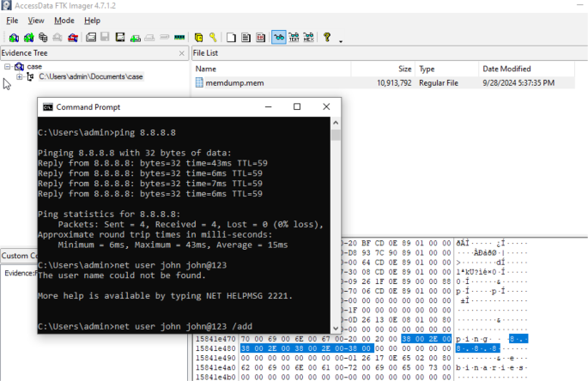Collapse the 'case' node in Evidence Tree
Screen dimensions: 588x381
point(7,66)
